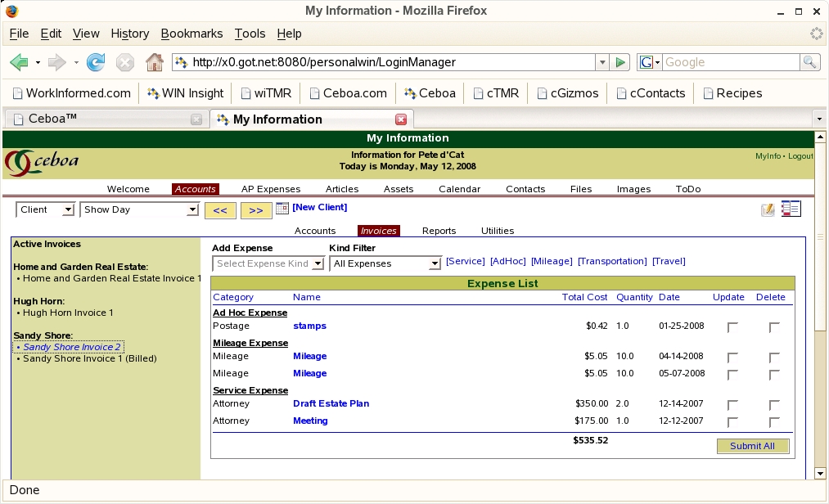Screen dimensions: 829x504
Task: Open the calendar picker icon next to >>
Action: click(x=282, y=209)
